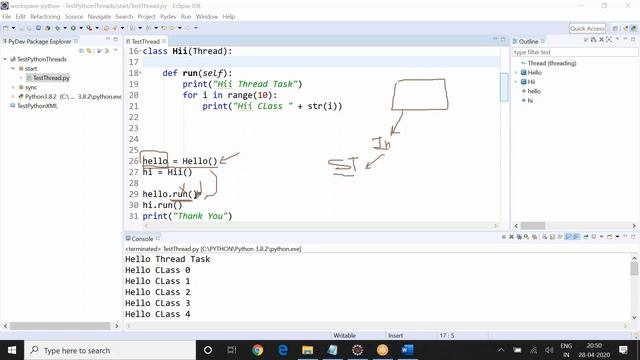The image size is (640, 360).
Task: Open Google Chrome from the taskbar
Action: click(258, 350)
